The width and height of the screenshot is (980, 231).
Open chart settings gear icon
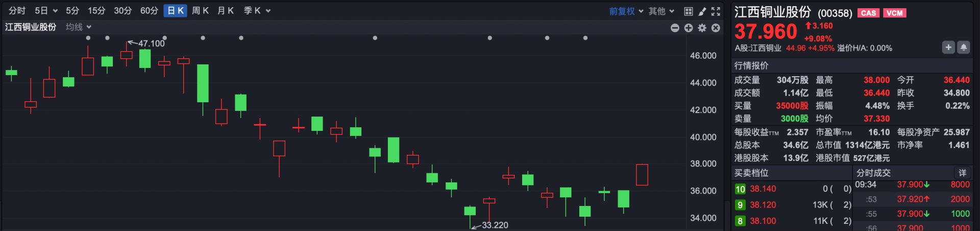(x=702, y=28)
